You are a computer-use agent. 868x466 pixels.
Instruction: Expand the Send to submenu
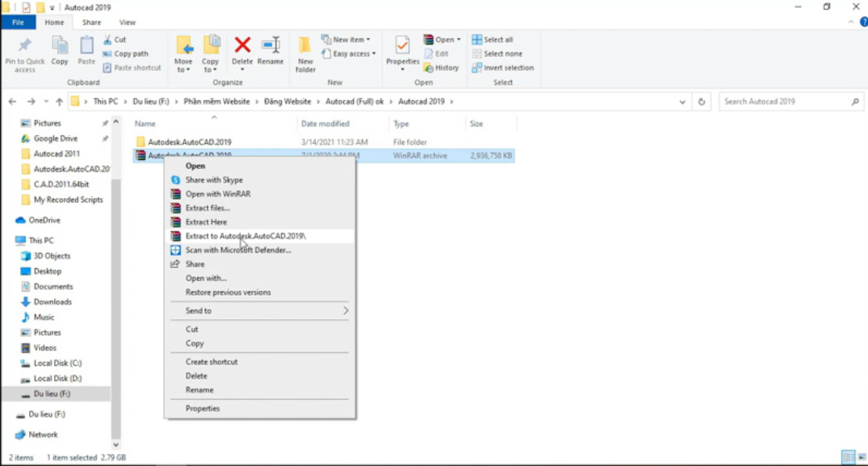260,311
